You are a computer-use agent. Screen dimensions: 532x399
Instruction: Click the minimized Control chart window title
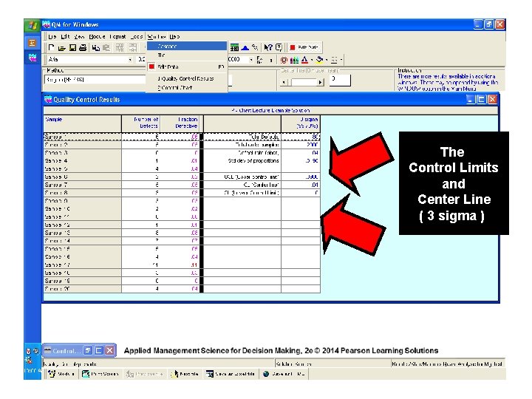click(x=66, y=351)
